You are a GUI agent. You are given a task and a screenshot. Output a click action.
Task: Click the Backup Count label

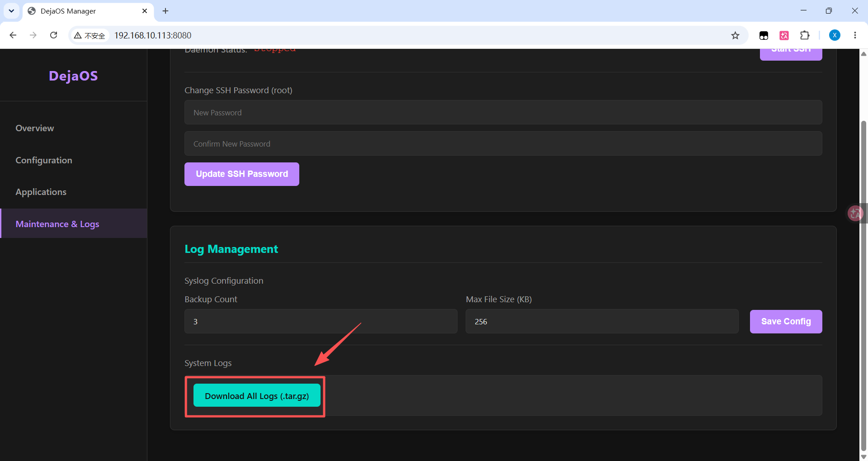(x=211, y=299)
